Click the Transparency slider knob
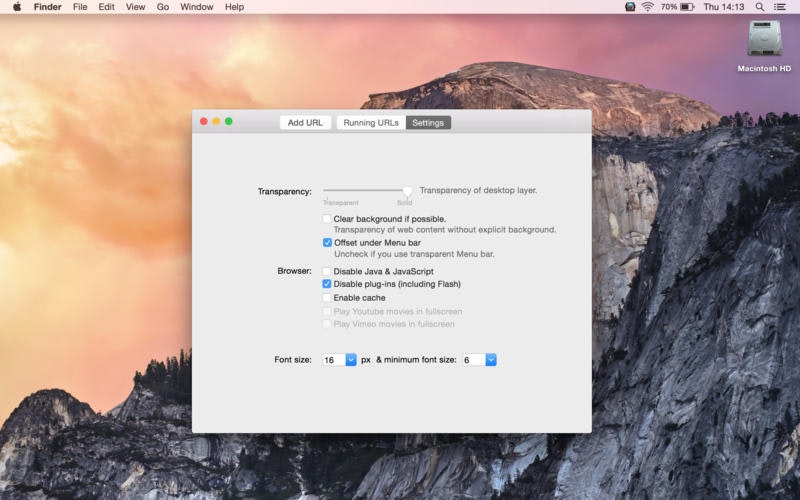Image resolution: width=800 pixels, height=500 pixels. pyautogui.click(x=407, y=191)
